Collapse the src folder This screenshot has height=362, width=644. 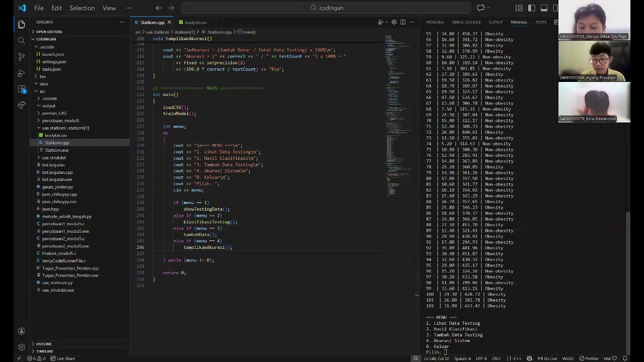(x=42, y=91)
